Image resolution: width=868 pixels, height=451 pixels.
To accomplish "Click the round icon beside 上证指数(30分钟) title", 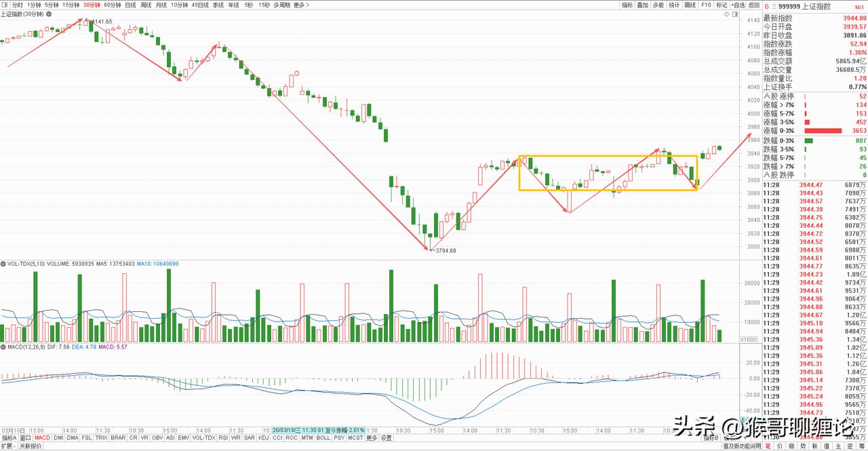I will point(49,14).
